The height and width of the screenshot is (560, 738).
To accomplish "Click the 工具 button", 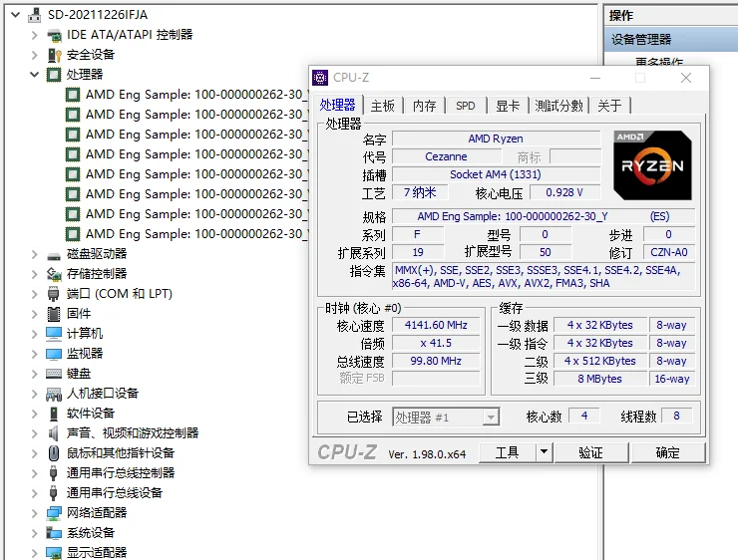I will [x=507, y=452].
